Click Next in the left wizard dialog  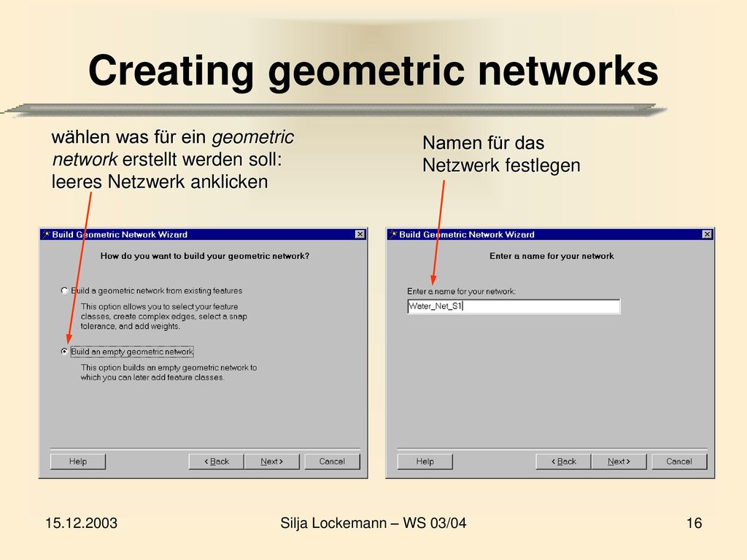(x=272, y=461)
